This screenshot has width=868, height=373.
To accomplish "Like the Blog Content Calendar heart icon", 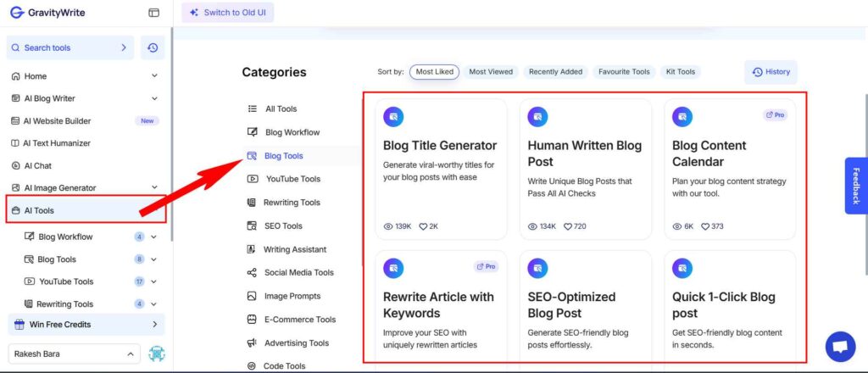I will pyautogui.click(x=705, y=226).
